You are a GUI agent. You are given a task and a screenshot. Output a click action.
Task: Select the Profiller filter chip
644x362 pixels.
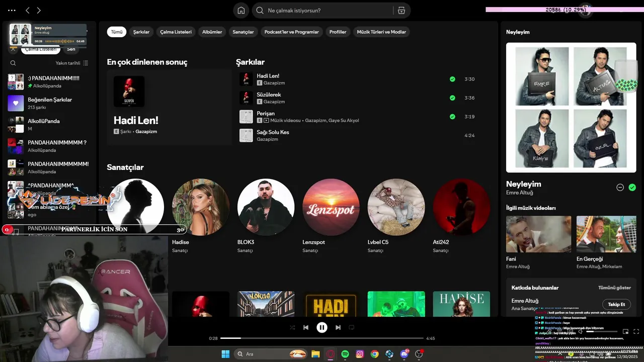[338, 32]
